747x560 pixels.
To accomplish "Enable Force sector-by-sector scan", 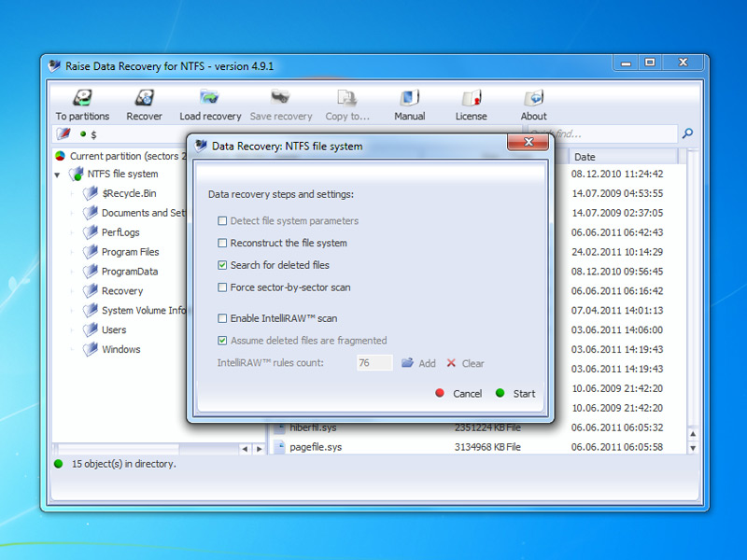I will [222, 287].
